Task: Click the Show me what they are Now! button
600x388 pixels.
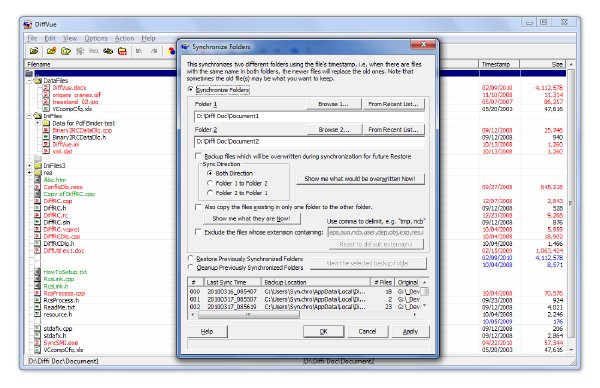Action: pos(251,218)
